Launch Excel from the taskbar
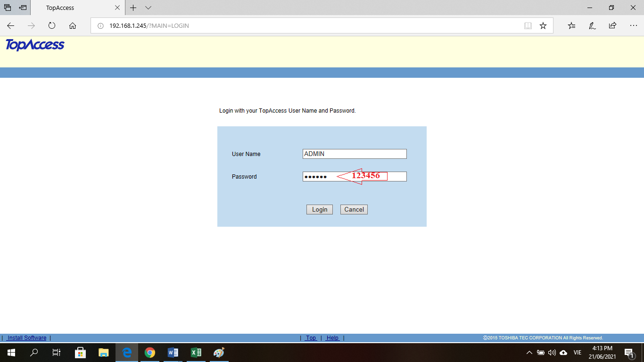Screen dimensions: 644x362 pyautogui.click(x=196, y=353)
